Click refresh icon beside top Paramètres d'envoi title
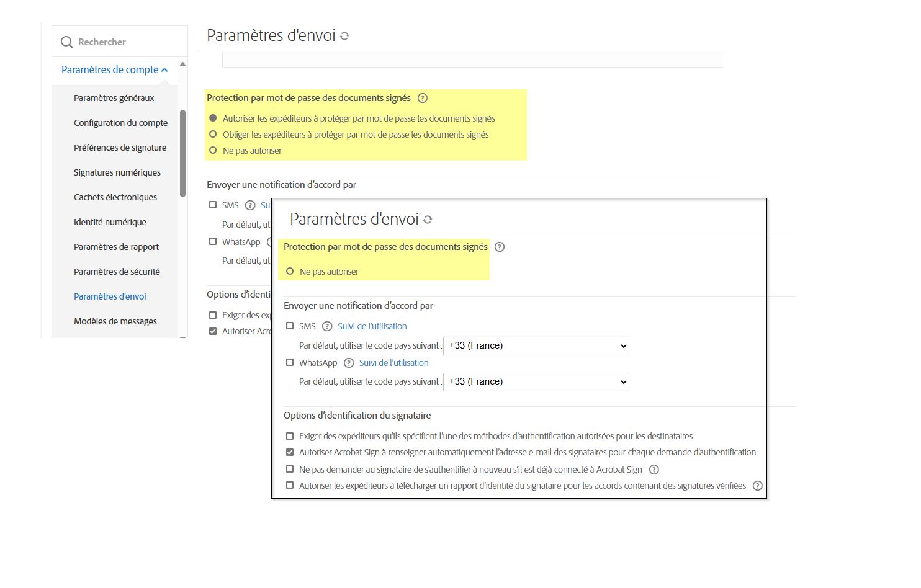This screenshot has height=588, width=921. click(x=344, y=36)
